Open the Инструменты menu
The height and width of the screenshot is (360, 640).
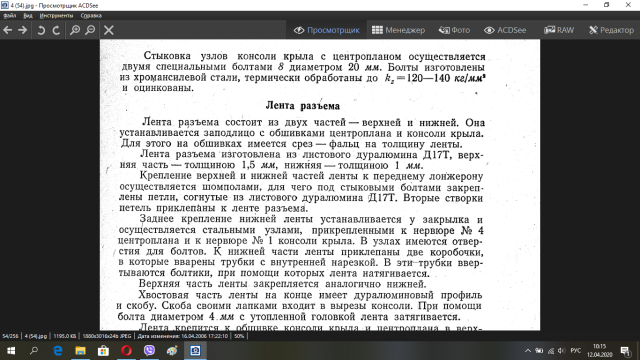click(56, 16)
